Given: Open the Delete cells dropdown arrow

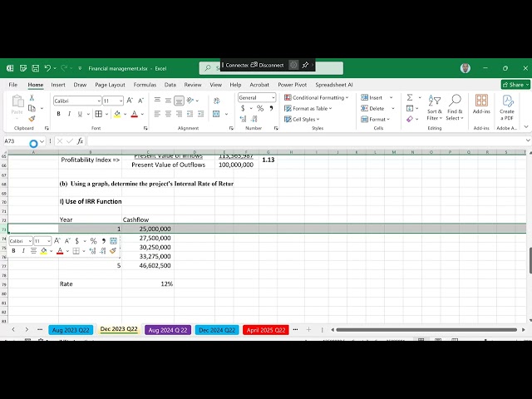Looking at the screenshot, I should pyautogui.click(x=393, y=109).
